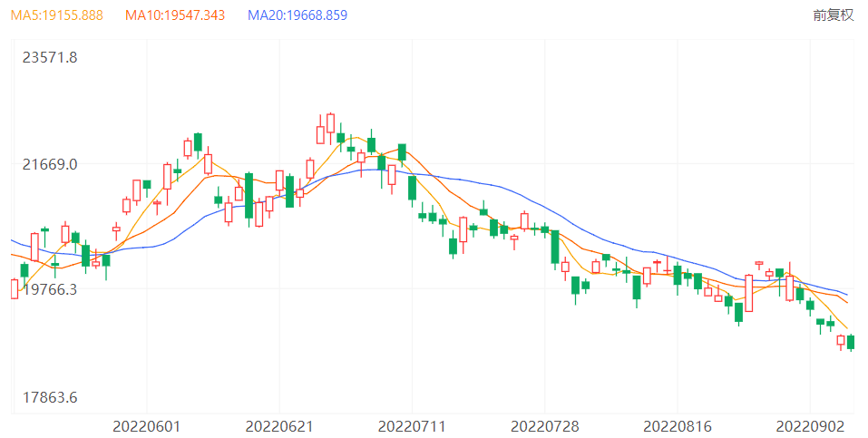868x438 pixels.
Task: Open the 前复权 adjustment option
Action: [834, 15]
